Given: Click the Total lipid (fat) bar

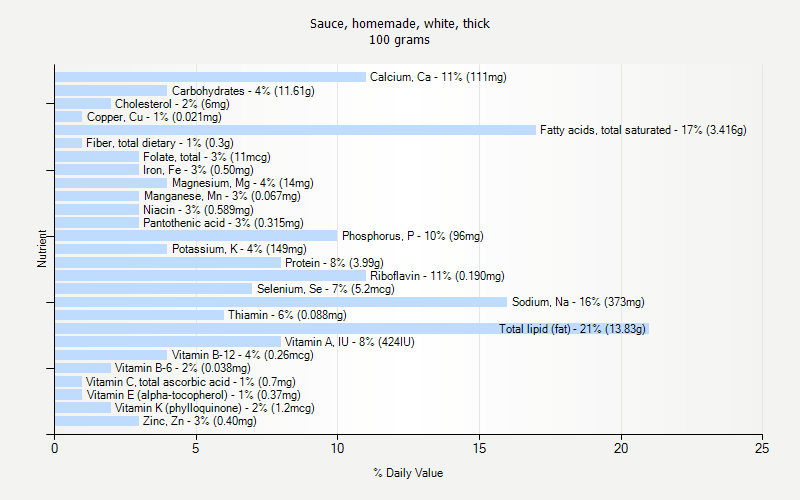Looking at the screenshot, I should 350,329.
